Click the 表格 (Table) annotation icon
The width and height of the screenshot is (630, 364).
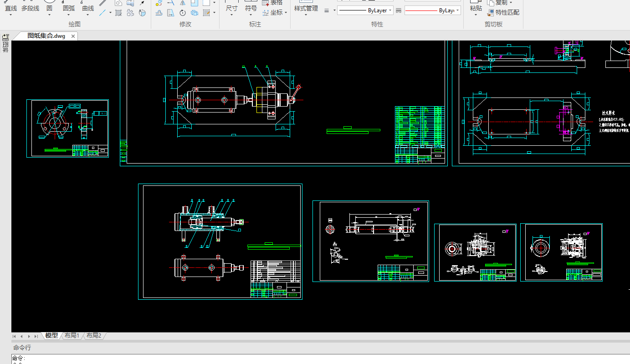tap(266, 3)
